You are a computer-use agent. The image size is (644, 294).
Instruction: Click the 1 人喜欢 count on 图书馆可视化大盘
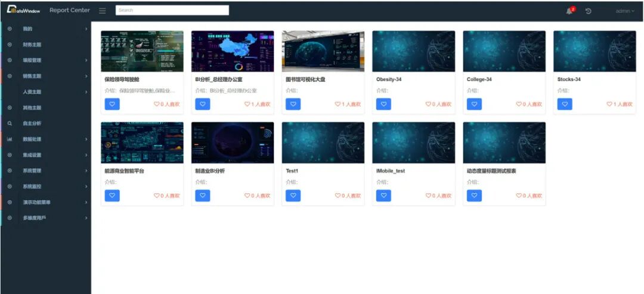click(x=348, y=104)
